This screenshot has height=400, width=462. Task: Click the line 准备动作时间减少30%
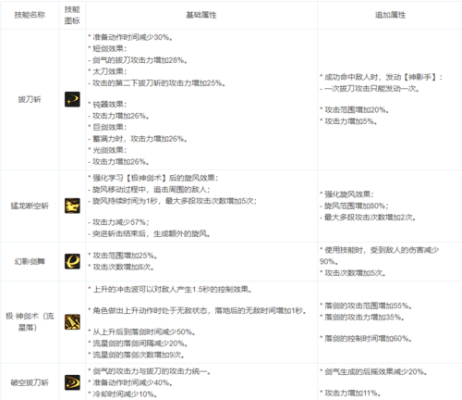130,37
